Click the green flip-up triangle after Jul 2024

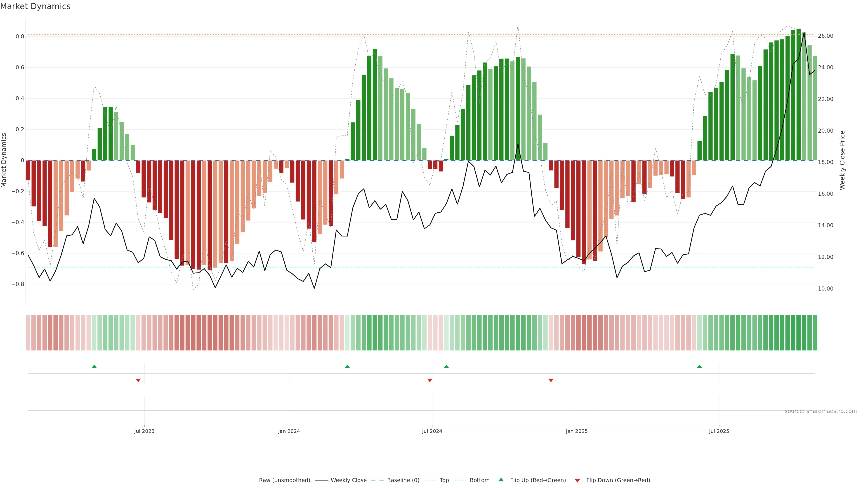[446, 366]
